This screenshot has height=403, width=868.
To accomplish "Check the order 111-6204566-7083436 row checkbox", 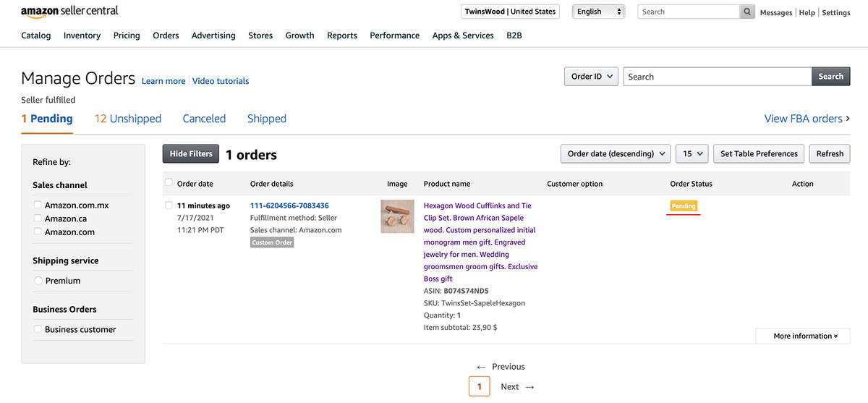I will 169,205.
